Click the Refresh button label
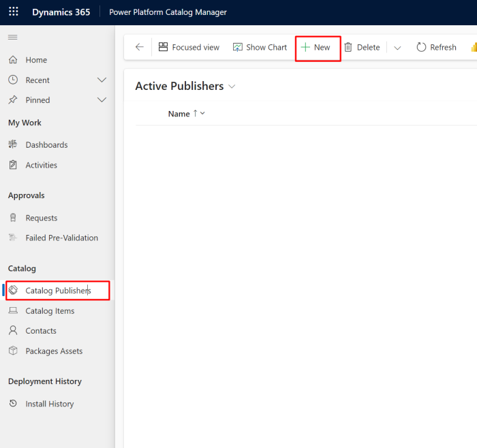The image size is (477, 448). (443, 48)
